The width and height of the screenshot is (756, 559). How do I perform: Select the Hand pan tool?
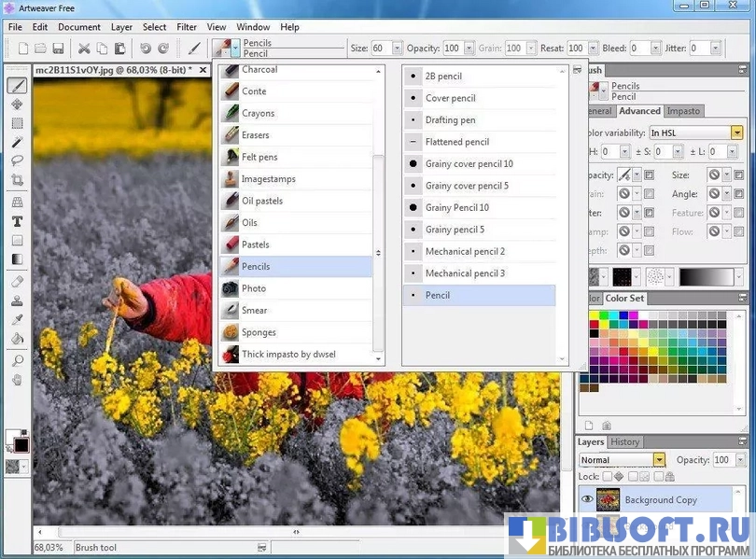coord(17,380)
